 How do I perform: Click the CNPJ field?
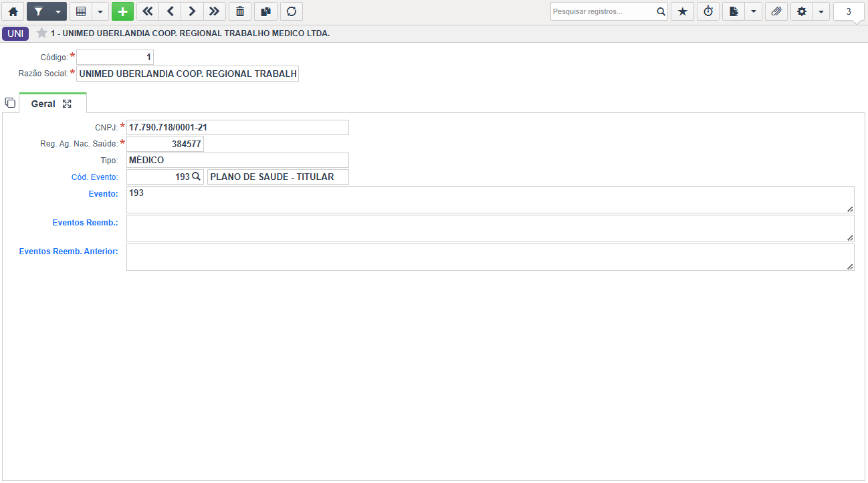[237, 127]
